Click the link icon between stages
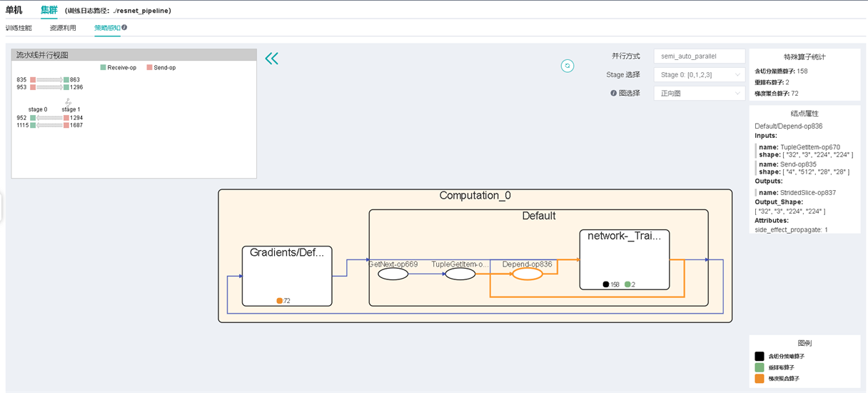 (x=69, y=101)
